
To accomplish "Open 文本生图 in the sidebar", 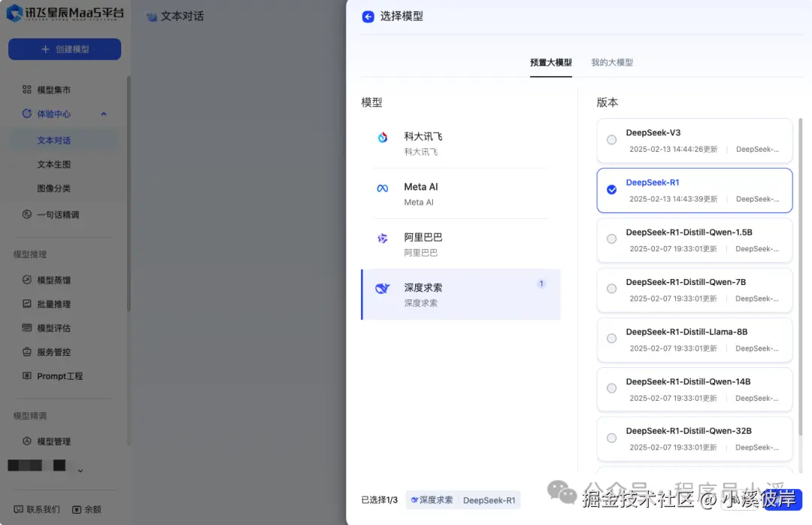I will 54,164.
